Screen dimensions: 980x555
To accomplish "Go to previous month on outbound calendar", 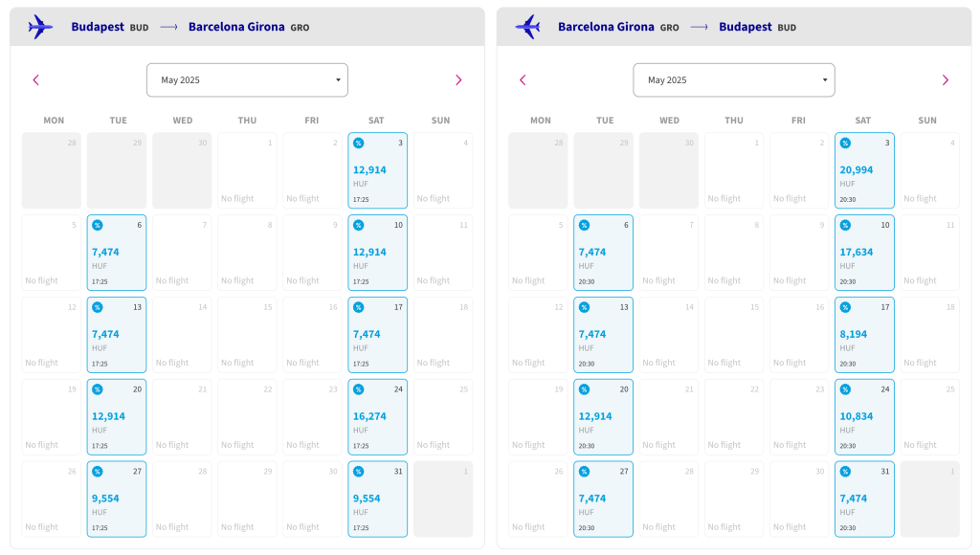I will pos(35,80).
